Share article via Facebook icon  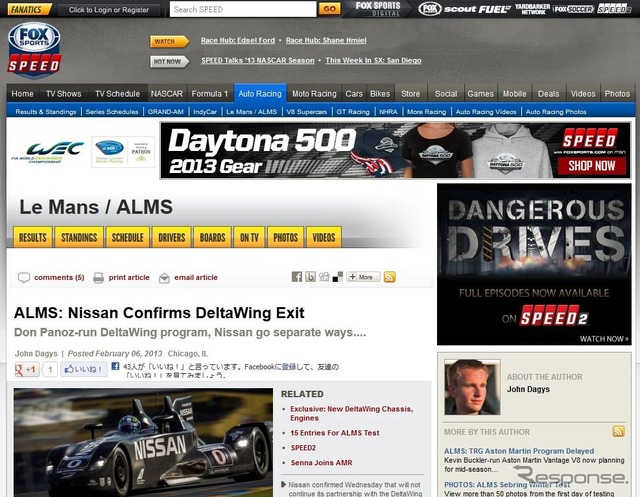coord(297,277)
